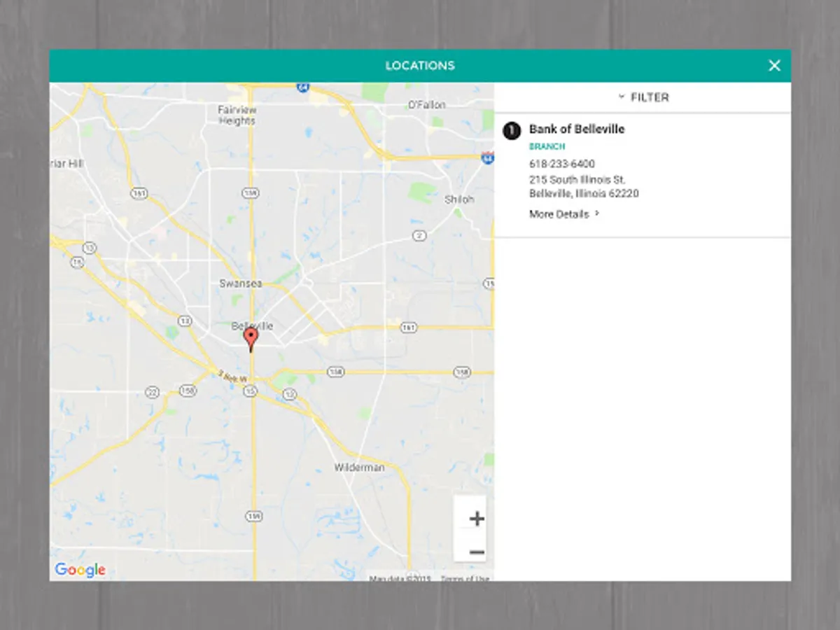Click the red map pin in Belleville
Image resolution: width=840 pixels, height=630 pixels.
coord(251,339)
